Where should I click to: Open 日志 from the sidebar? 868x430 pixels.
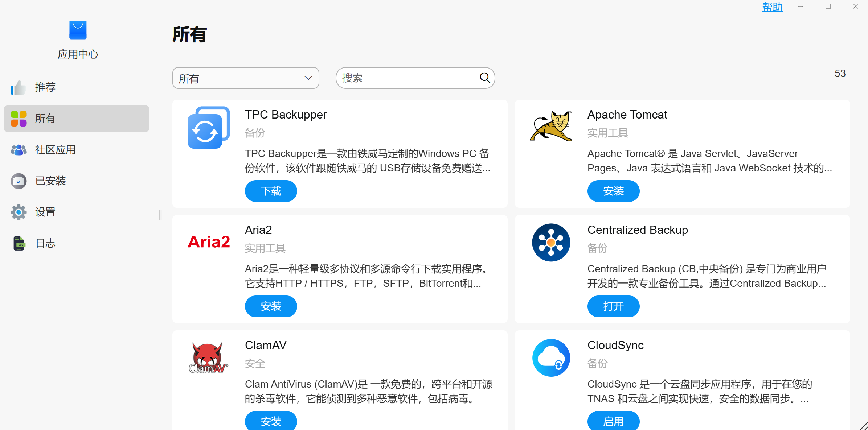[77, 243]
